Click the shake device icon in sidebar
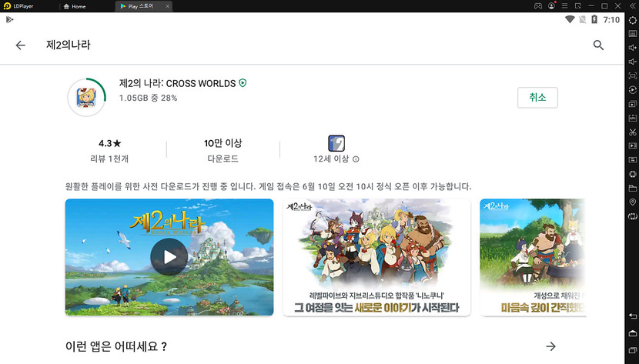This screenshot has width=639, height=364. point(633,174)
